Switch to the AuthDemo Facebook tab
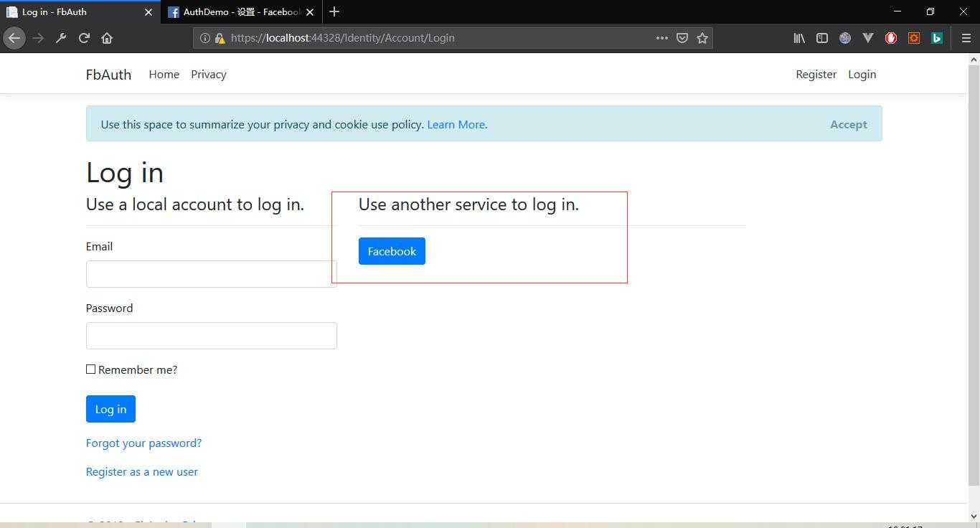This screenshot has height=528, width=980. pyautogui.click(x=242, y=12)
